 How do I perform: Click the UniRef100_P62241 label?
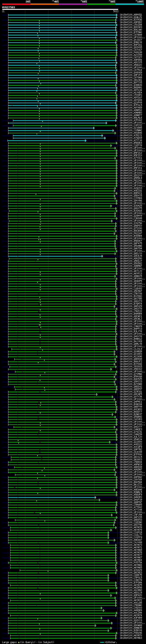[131, 180]
